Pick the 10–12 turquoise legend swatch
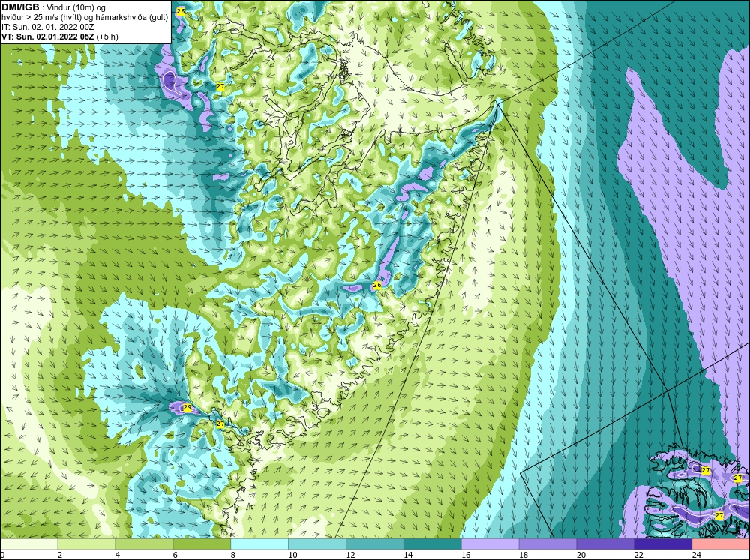 pyautogui.click(x=317, y=544)
